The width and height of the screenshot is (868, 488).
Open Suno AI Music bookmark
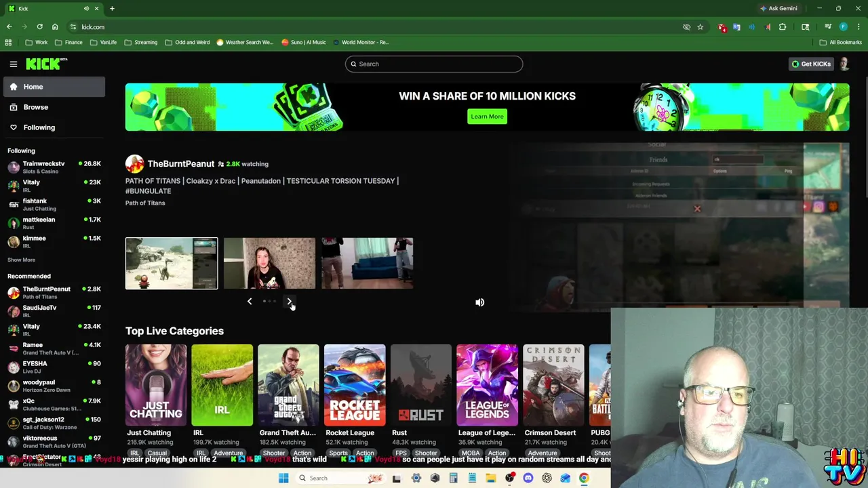click(304, 42)
